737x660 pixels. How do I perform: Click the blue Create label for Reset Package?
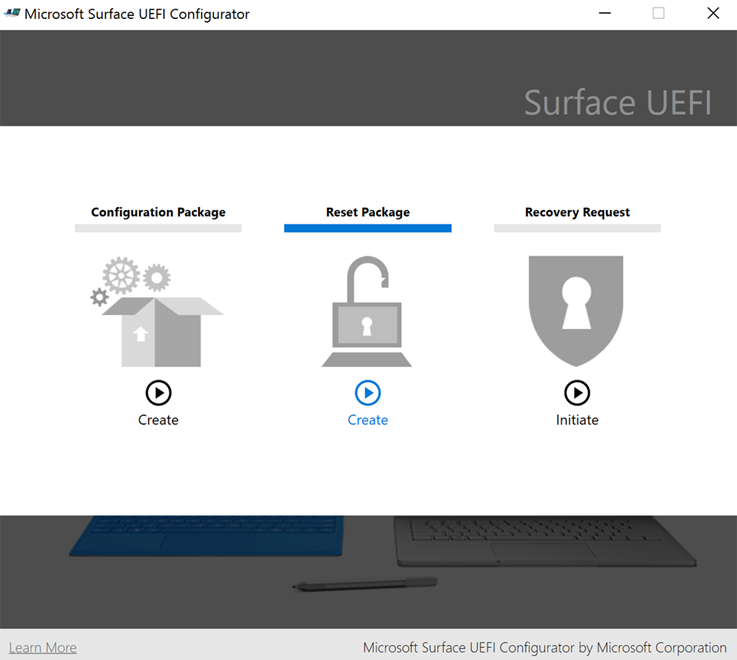368,420
